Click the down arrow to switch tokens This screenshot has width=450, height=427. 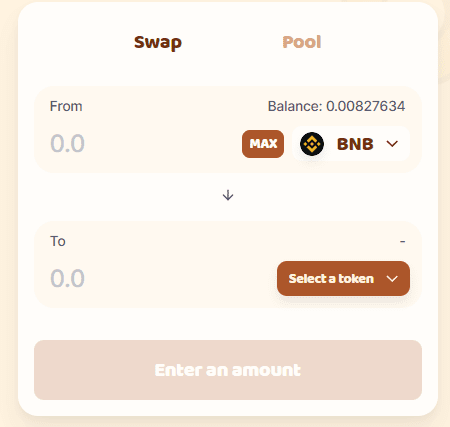point(228,195)
